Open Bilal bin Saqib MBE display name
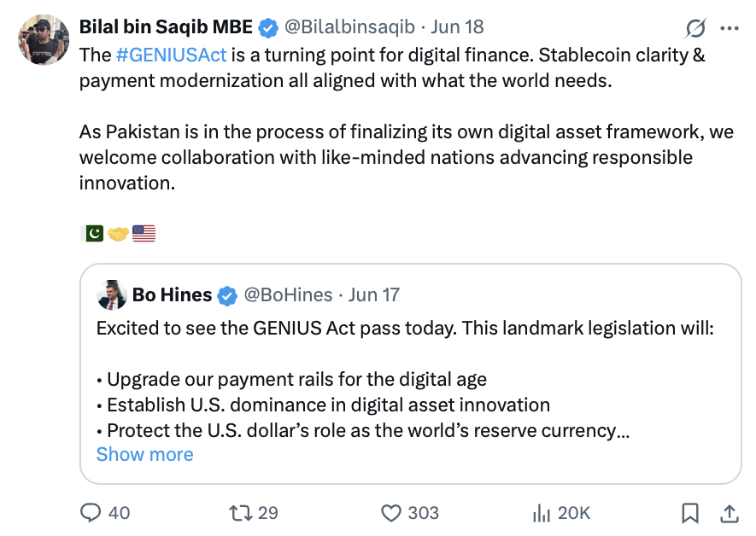This screenshot has height=536, width=756. [x=166, y=27]
